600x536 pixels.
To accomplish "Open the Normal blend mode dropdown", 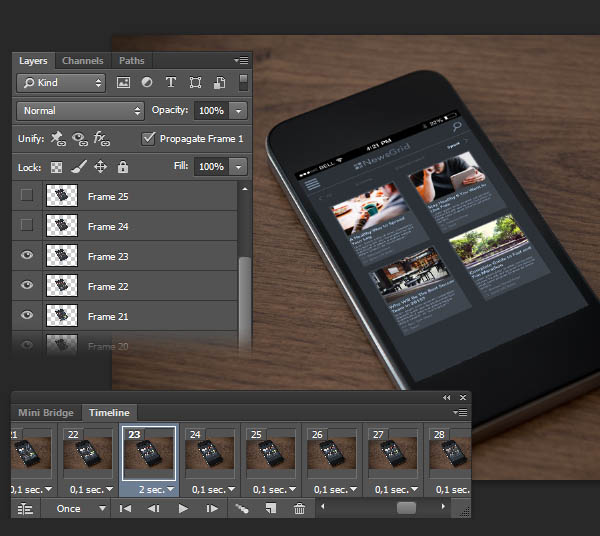I will (81, 111).
